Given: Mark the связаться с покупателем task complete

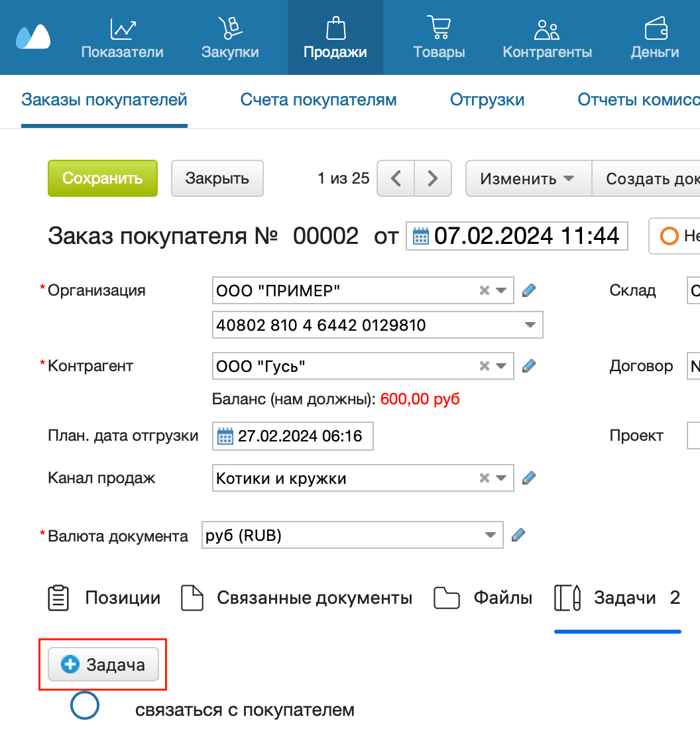Looking at the screenshot, I should point(84,706).
